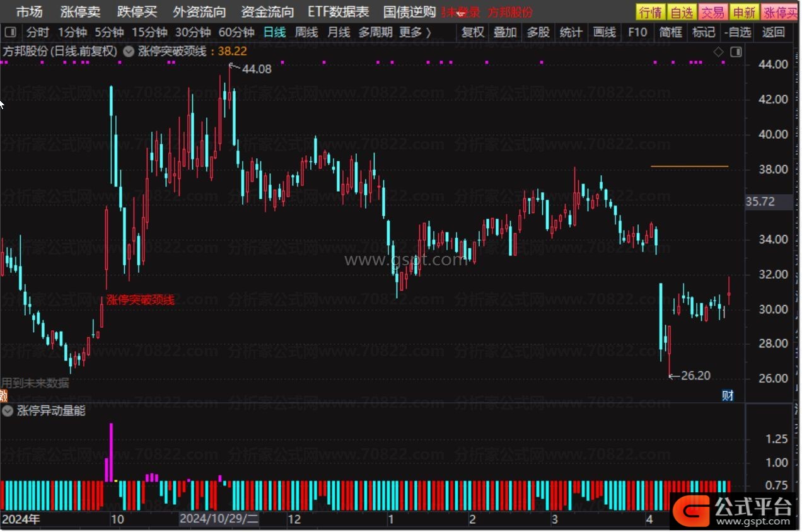Click the 2024/10/29 date marker on timeline
This screenshot has width=802, height=532.
point(218,519)
